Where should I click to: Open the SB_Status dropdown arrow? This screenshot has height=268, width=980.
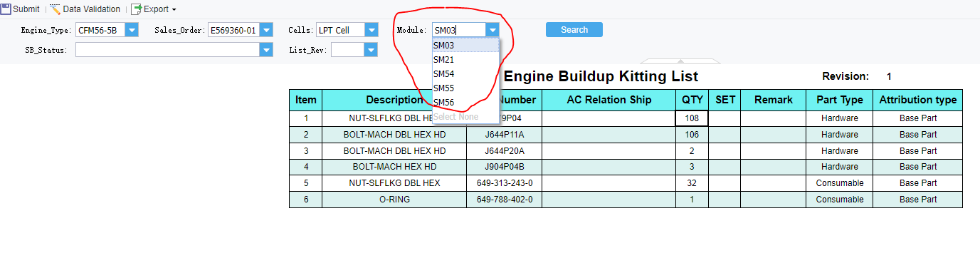(x=266, y=50)
